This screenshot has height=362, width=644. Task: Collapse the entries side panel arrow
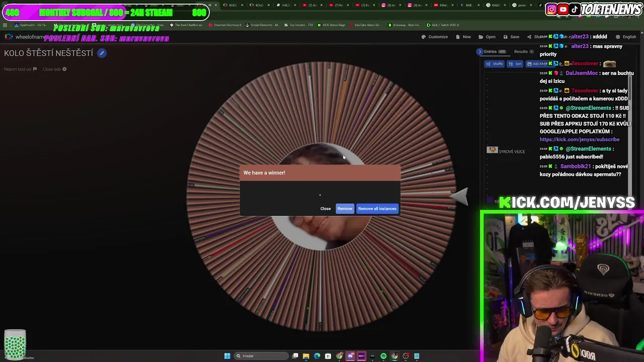pos(479,51)
